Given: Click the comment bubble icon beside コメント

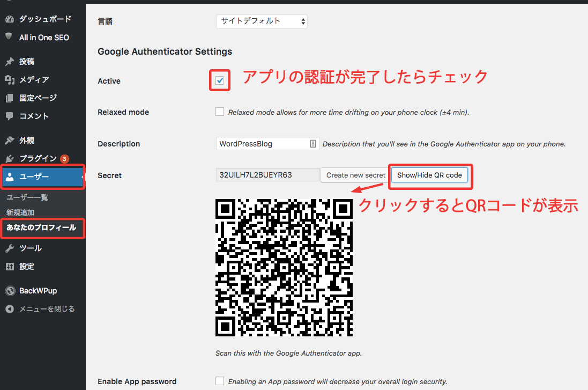Looking at the screenshot, I should pos(9,116).
